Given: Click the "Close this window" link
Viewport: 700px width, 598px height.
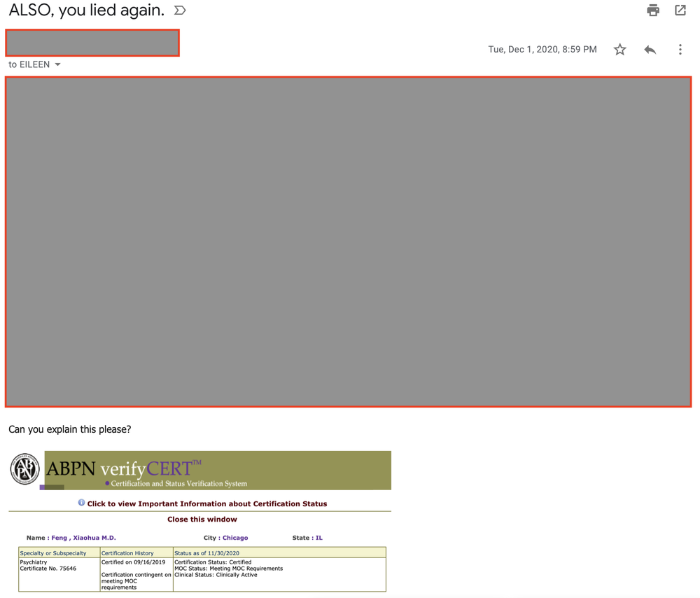Looking at the screenshot, I should [x=202, y=520].
